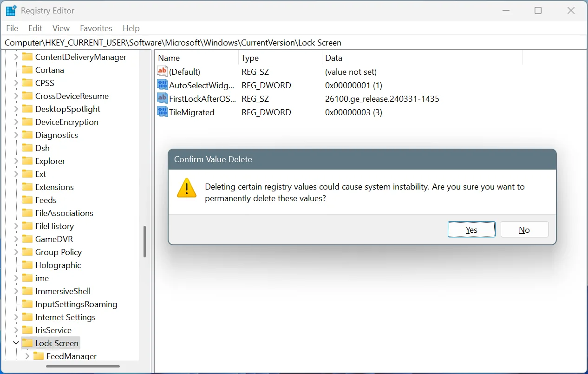Screen dimensions: 588x374
Task: Click the DesktopSpotlight folder icon
Action: (x=27, y=109)
